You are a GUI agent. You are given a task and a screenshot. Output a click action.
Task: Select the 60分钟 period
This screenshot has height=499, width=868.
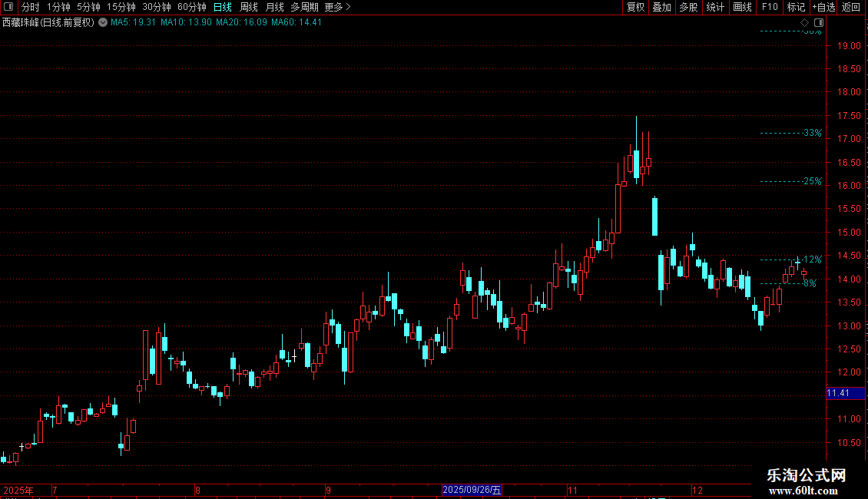191,7
